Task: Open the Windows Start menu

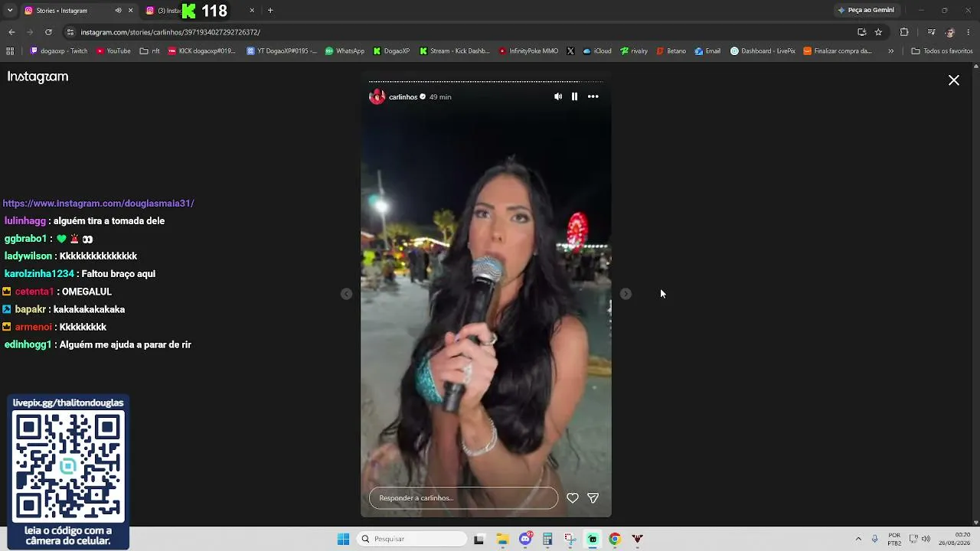Action: click(x=343, y=539)
